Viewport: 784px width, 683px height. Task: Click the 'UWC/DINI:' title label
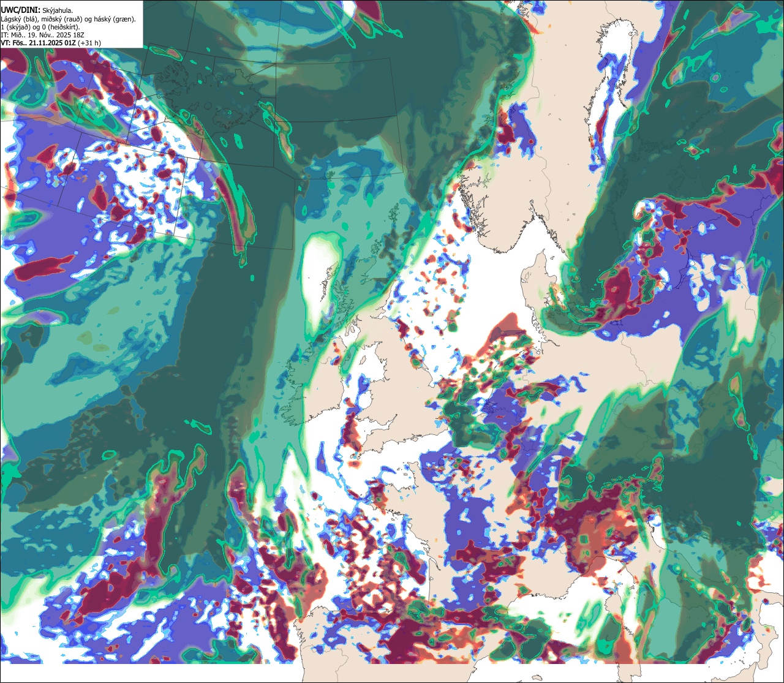click(21, 10)
